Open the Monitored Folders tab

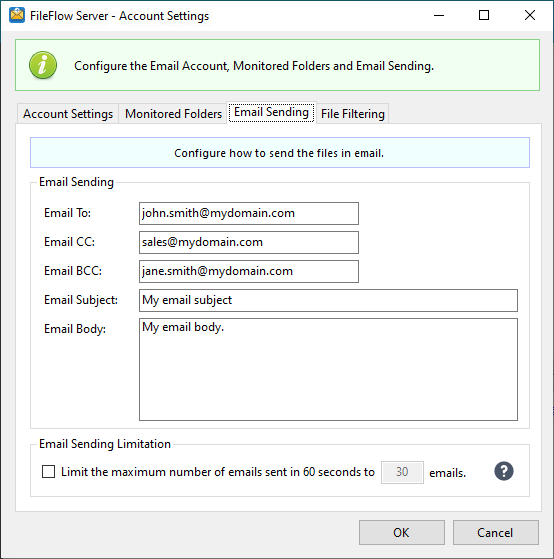coord(173,114)
